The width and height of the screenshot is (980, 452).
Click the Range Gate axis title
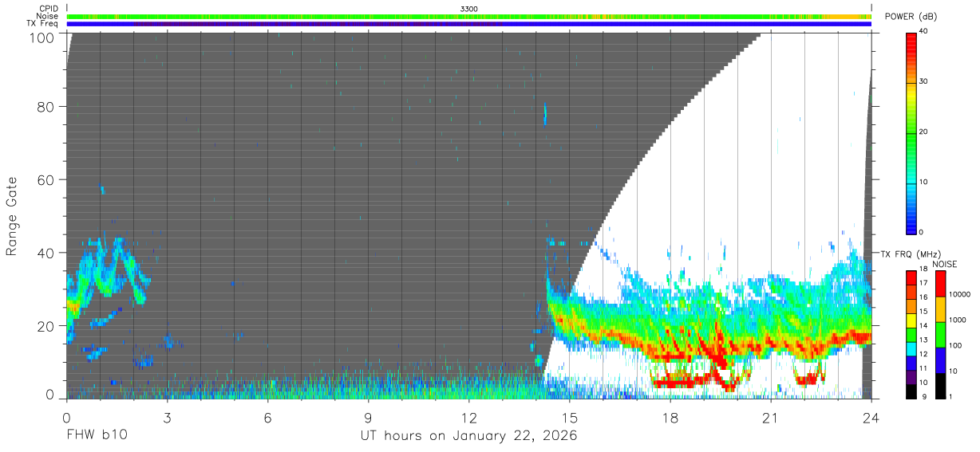coord(12,216)
